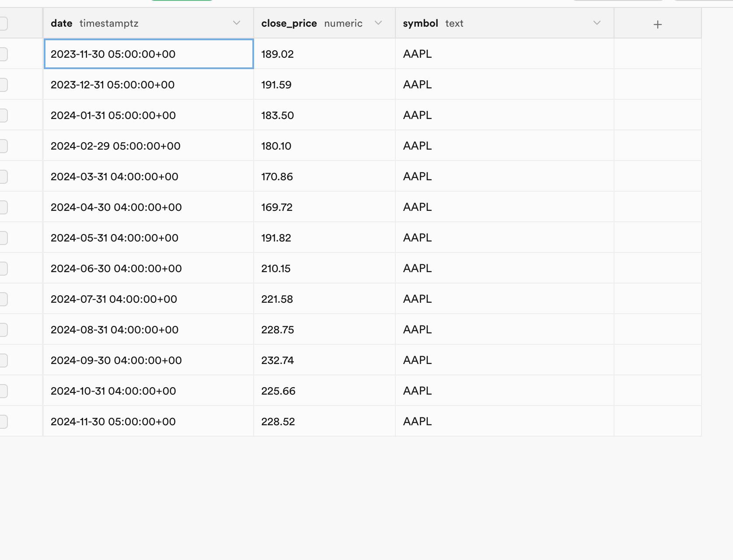Select the close price cell 228.52
Viewport: 733px width, 560px height.
click(324, 421)
